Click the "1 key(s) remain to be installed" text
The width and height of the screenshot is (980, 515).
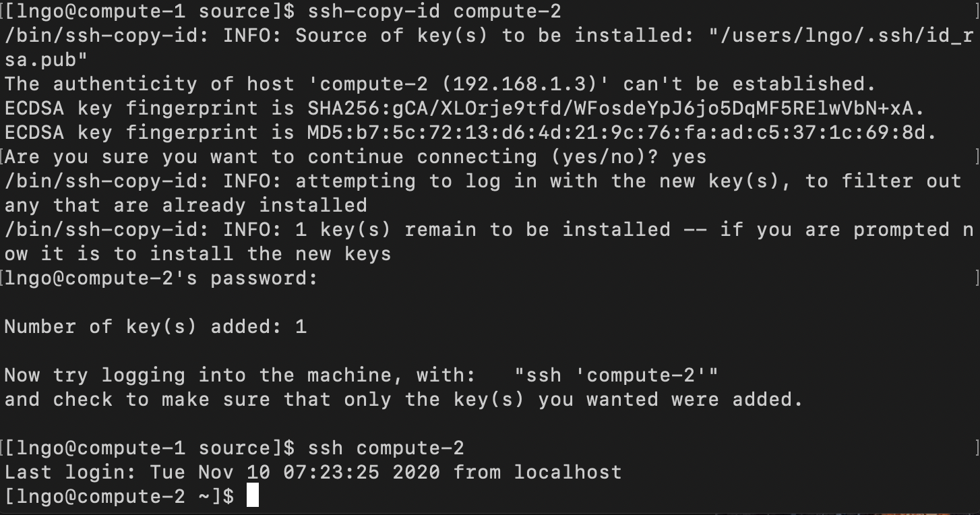coord(483,230)
